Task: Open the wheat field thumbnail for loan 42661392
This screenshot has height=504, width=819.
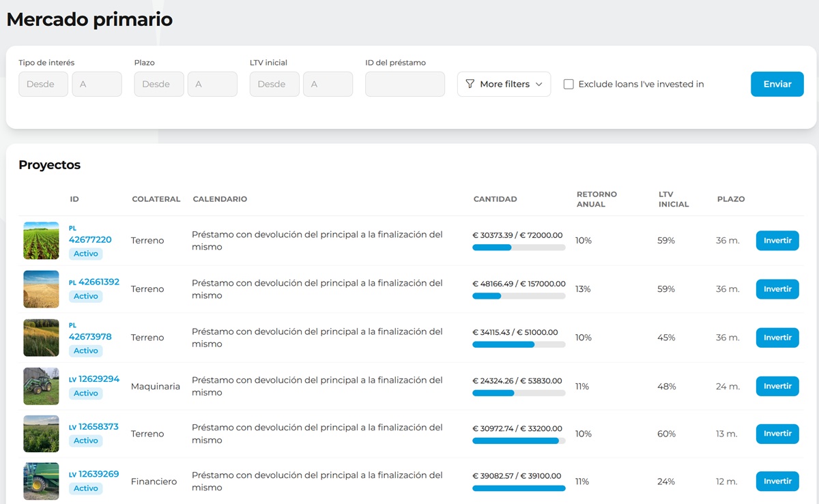Action: point(42,289)
